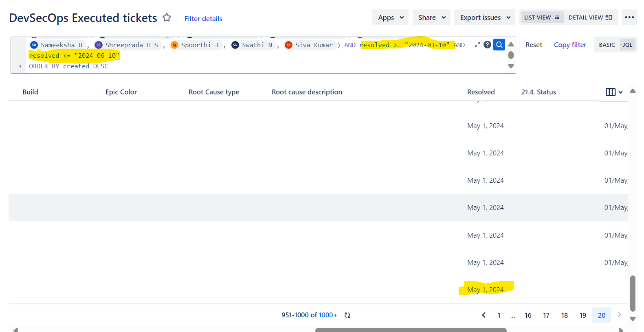Click Copy filter link
644x332 pixels.
point(570,45)
